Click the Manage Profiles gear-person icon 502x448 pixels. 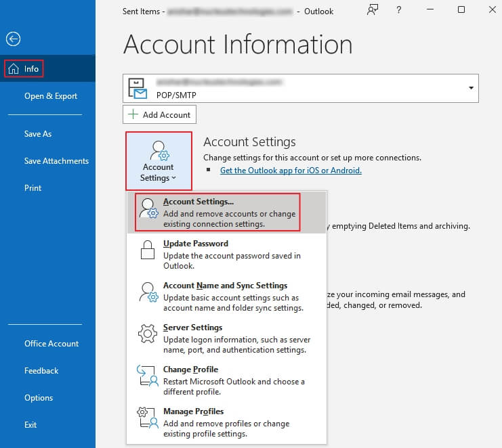pyautogui.click(x=147, y=418)
